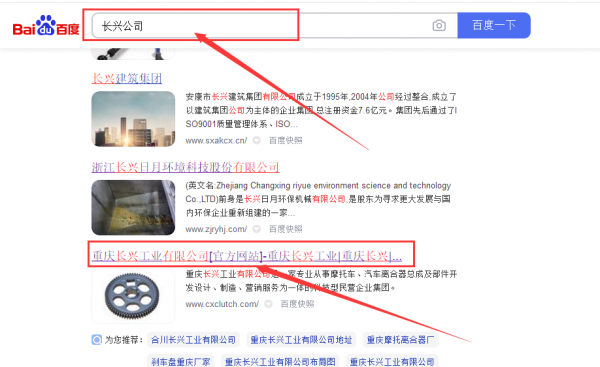Open 百度快照 for www.cxclutch.com result

point(297,304)
